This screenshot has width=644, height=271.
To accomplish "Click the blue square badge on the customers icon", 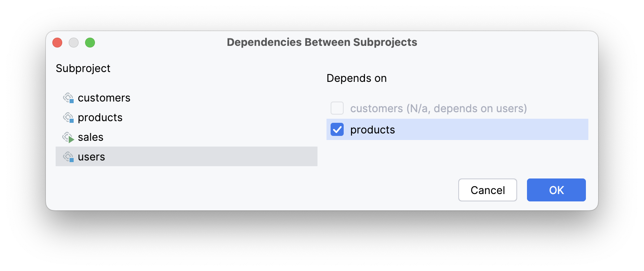I will coord(72,101).
